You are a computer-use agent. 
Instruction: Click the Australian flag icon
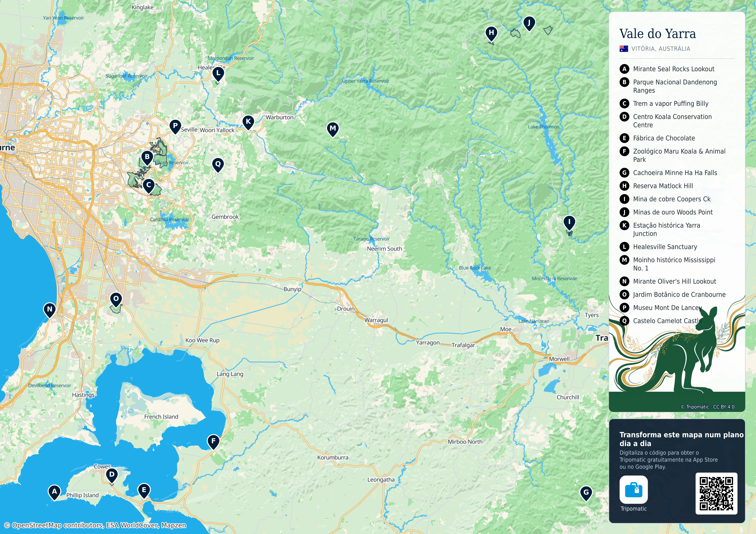tap(624, 49)
